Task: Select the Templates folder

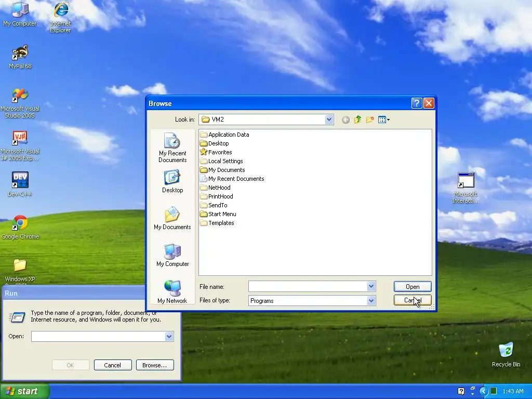Action: pyautogui.click(x=217, y=223)
